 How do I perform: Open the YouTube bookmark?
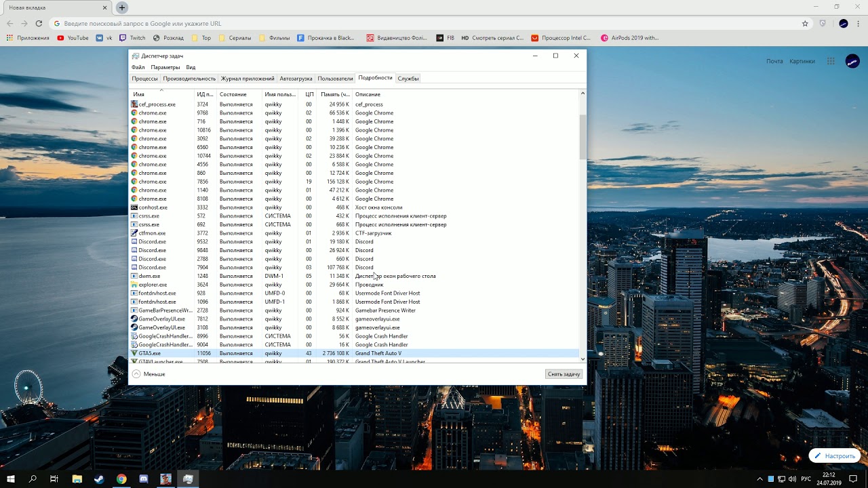[73, 38]
